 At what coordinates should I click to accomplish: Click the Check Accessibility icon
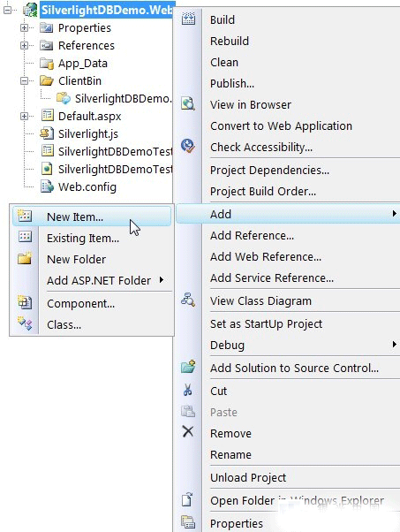coord(188,146)
